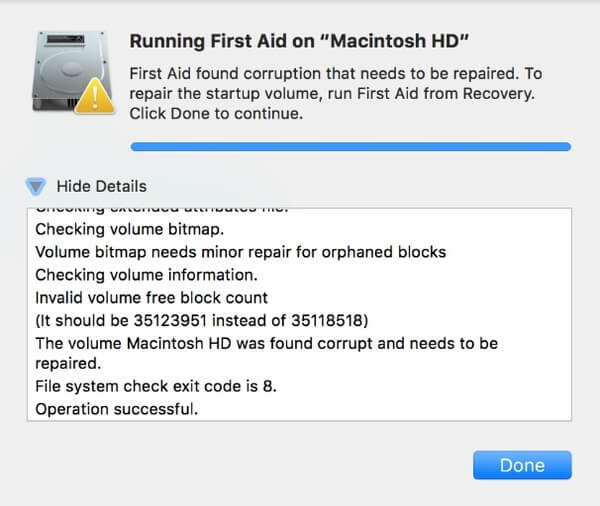This screenshot has width=600, height=506.
Task: Click 'Checking volume information.' log entry
Action: pos(146,275)
